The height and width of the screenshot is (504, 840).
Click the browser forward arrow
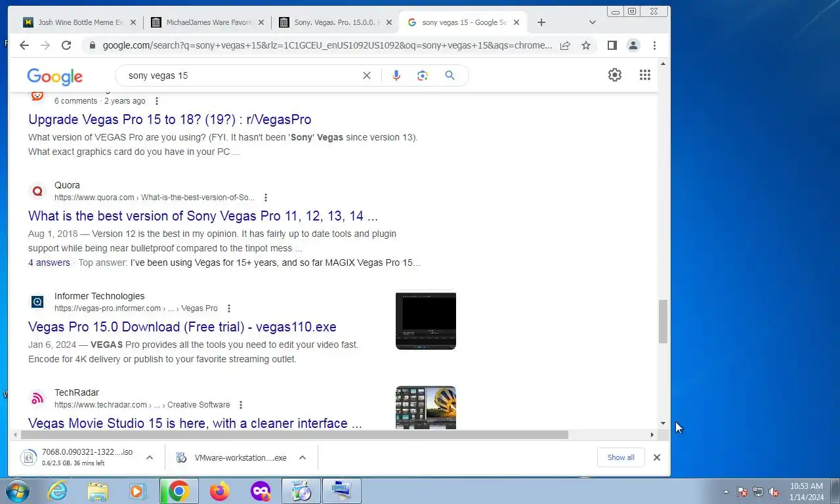[45, 45]
